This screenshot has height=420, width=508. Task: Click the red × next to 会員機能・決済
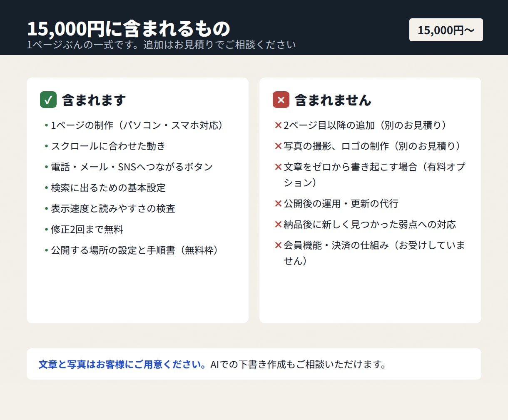279,245
